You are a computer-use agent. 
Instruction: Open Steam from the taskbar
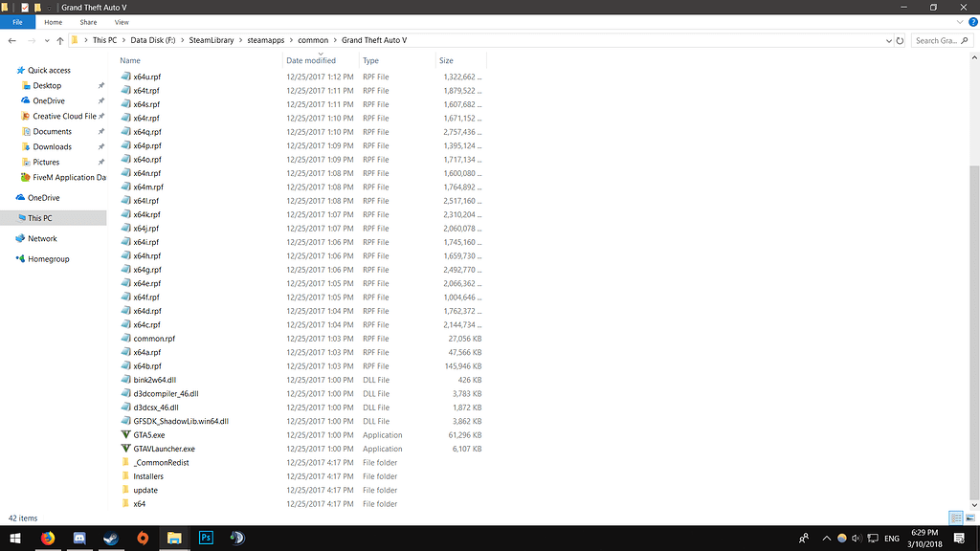[x=111, y=538]
